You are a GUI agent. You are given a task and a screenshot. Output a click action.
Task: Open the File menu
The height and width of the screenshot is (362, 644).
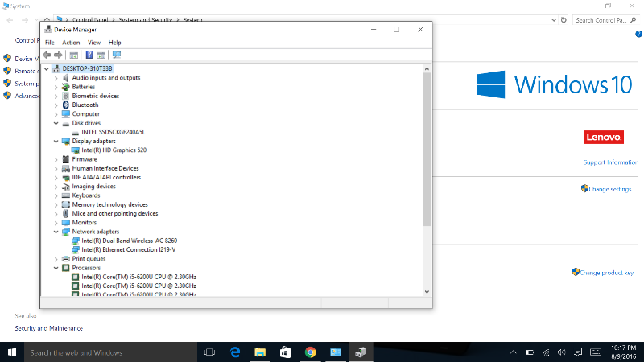click(50, 43)
